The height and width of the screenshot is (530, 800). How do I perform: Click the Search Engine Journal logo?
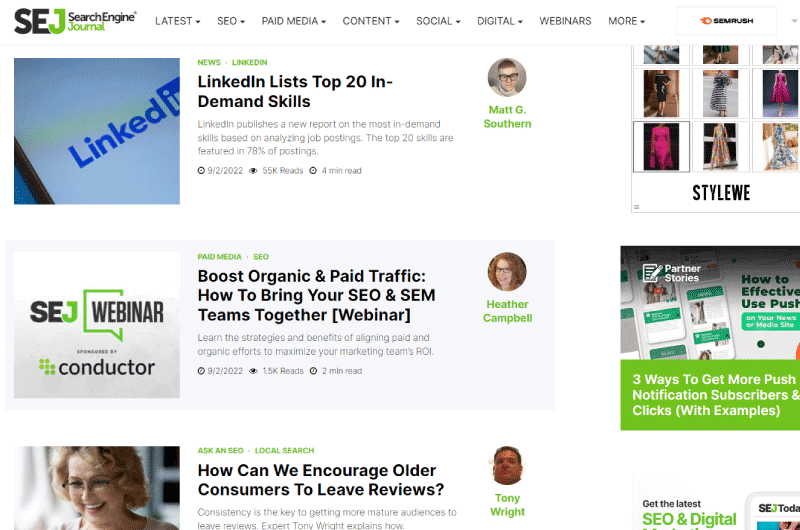(76, 21)
